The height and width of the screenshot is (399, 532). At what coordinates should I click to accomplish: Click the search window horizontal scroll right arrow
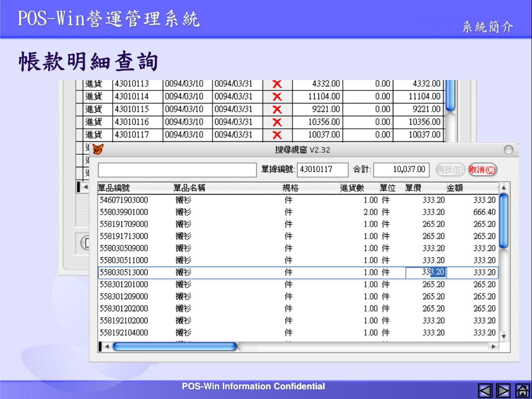click(494, 347)
